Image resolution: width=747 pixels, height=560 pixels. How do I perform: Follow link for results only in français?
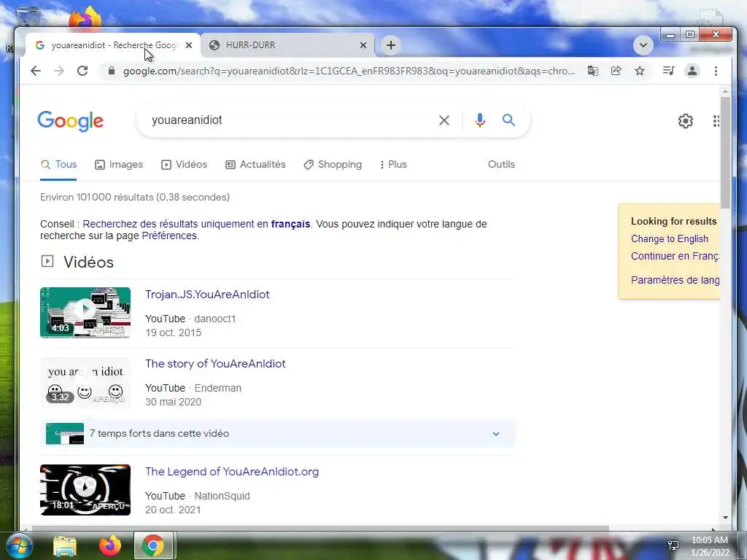tap(196, 224)
